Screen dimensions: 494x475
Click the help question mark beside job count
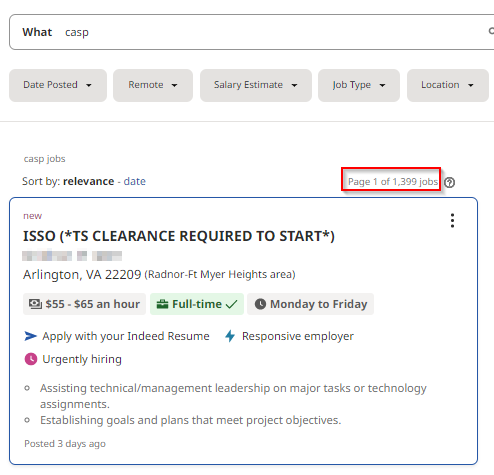click(x=449, y=182)
